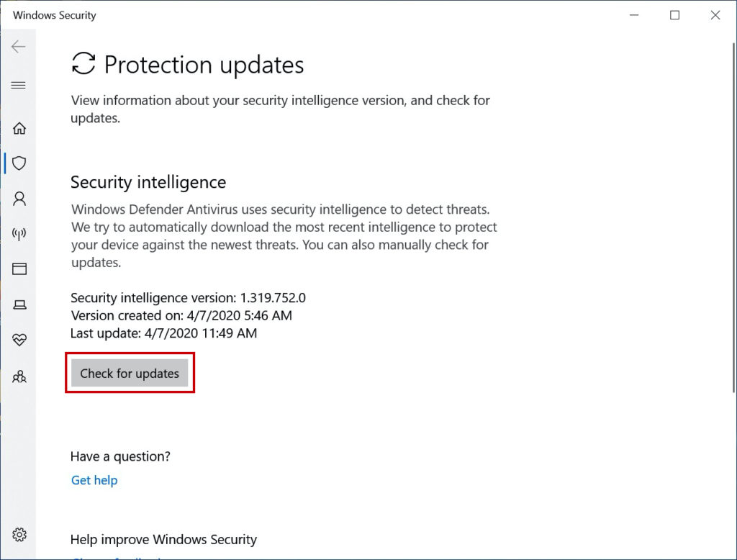Click the Security intelligence section heading
Screen dimensions: 737x560
click(x=148, y=182)
